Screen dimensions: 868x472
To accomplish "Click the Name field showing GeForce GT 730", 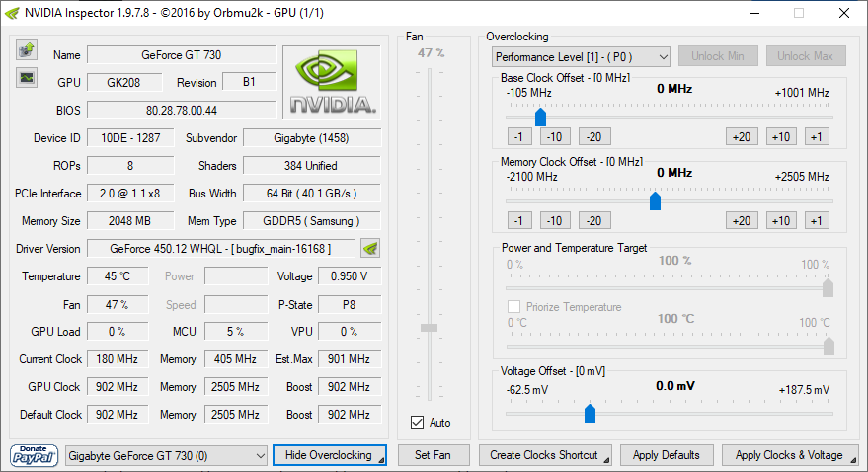I will 182,55.
